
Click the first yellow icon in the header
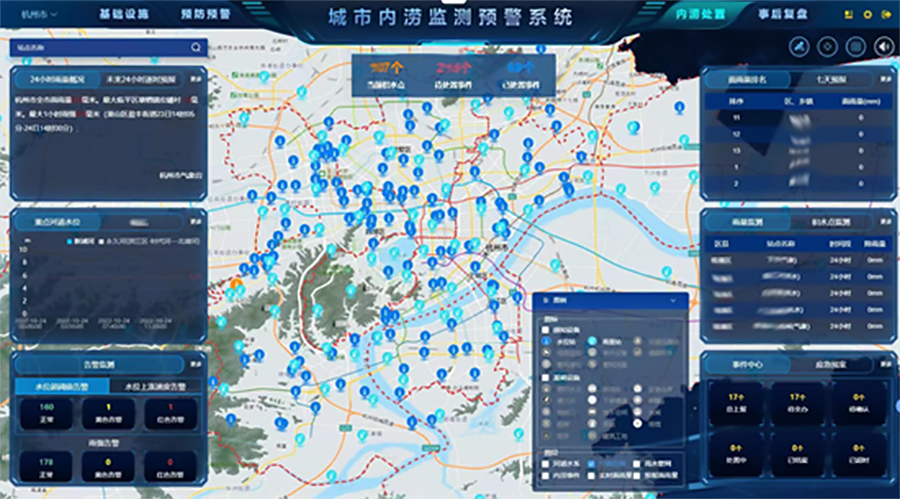tap(849, 15)
